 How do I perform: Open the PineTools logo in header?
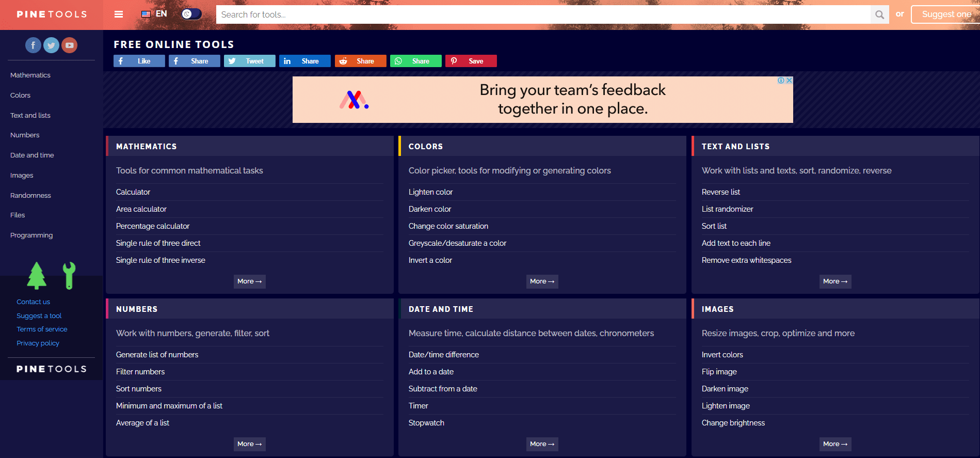(52, 14)
